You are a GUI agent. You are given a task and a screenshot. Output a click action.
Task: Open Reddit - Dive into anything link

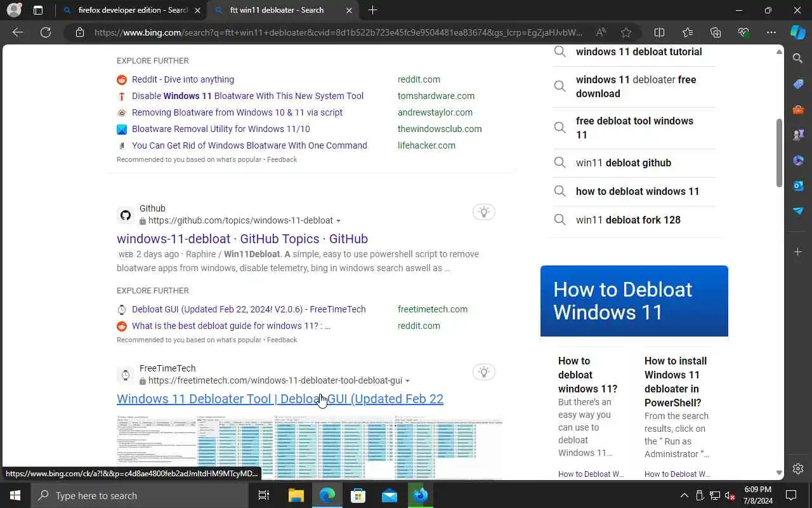(x=183, y=79)
